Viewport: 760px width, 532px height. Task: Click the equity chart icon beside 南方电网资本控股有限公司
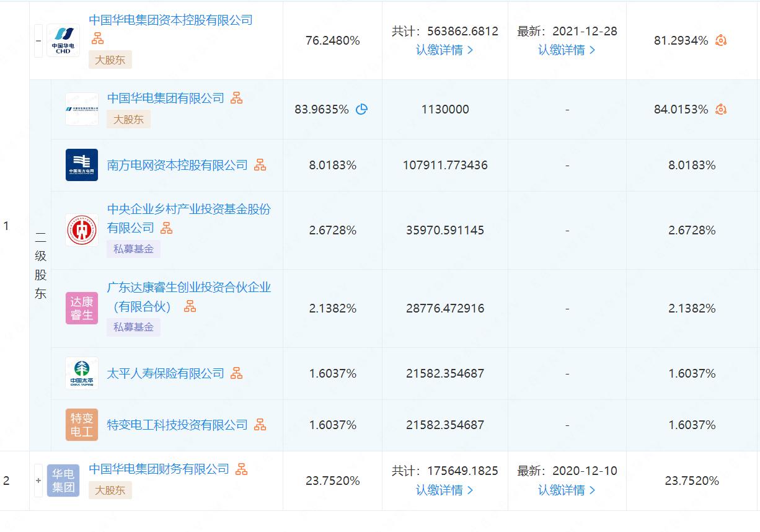[x=260, y=165]
